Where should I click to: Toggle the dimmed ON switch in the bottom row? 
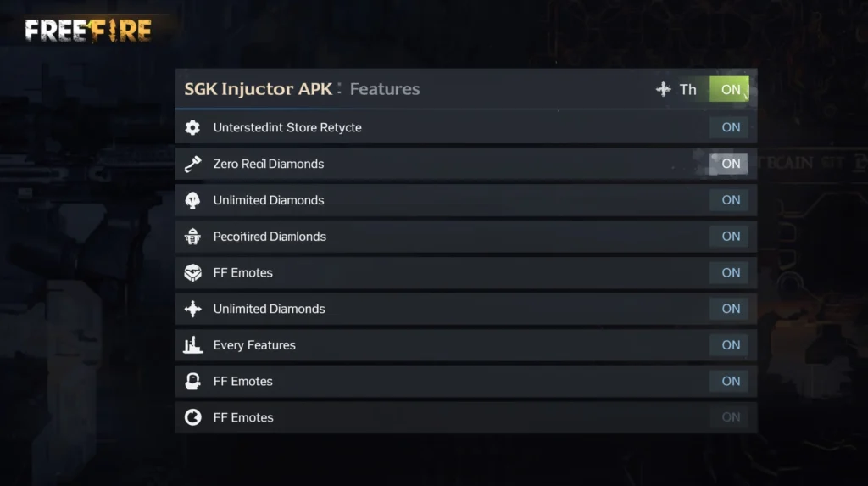tap(730, 417)
